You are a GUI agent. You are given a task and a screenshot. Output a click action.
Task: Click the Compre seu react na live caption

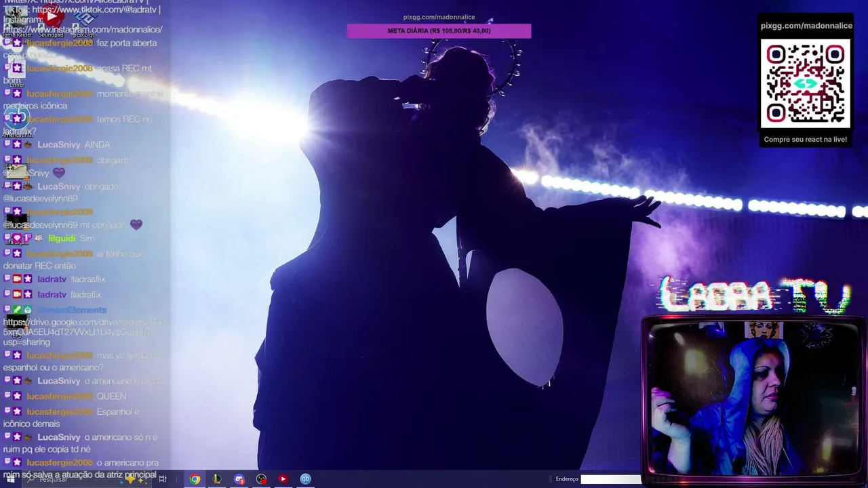[x=806, y=140]
